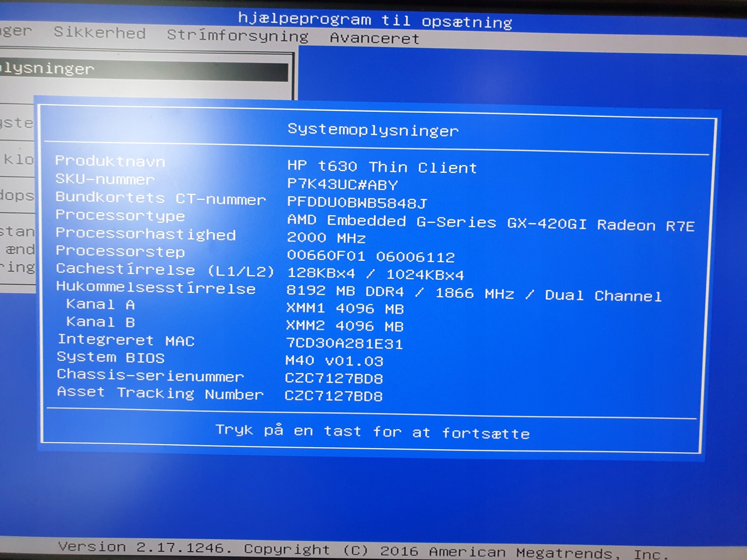Open the Strømforsyning menu tab
The height and width of the screenshot is (560, 747).
[x=237, y=36]
